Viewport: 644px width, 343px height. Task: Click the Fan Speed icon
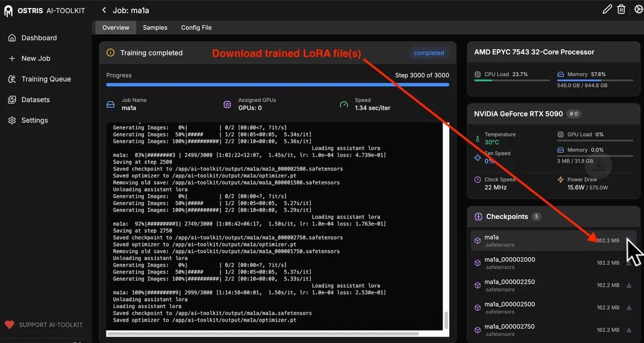click(x=478, y=158)
